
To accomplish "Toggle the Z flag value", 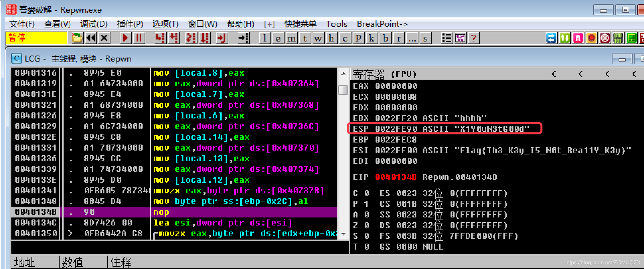I will coord(367,226).
